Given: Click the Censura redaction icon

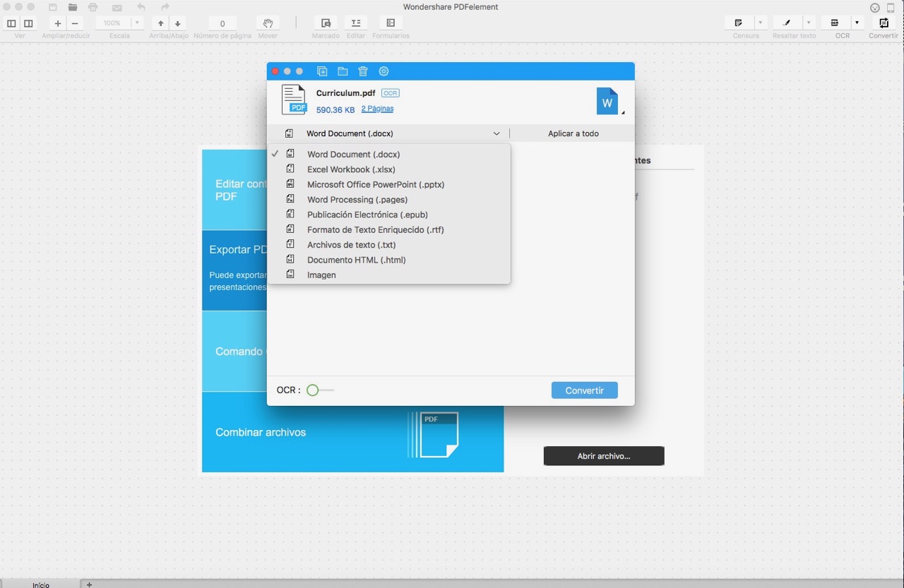Looking at the screenshot, I should pyautogui.click(x=739, y=23).
